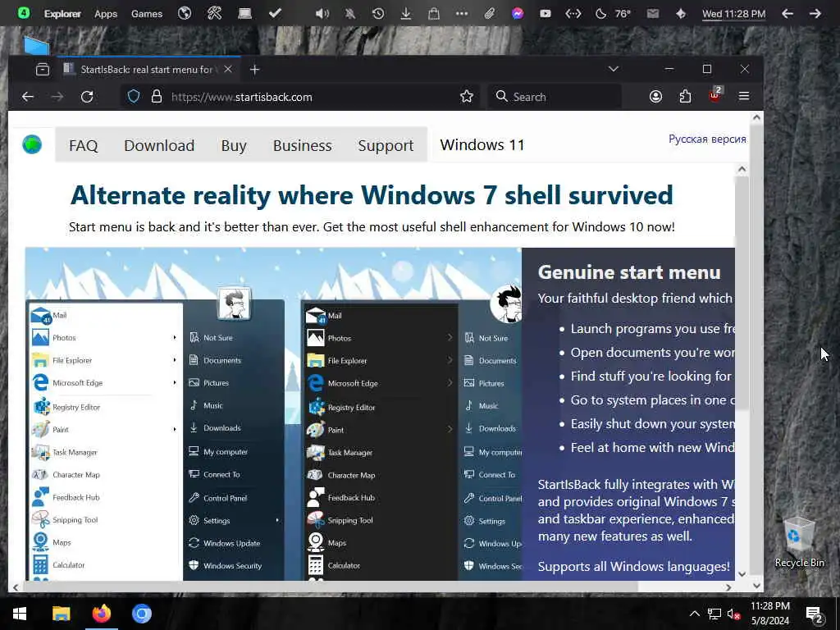Open the globe icon in top bar
840x630 pixels.
pos(185,13)
